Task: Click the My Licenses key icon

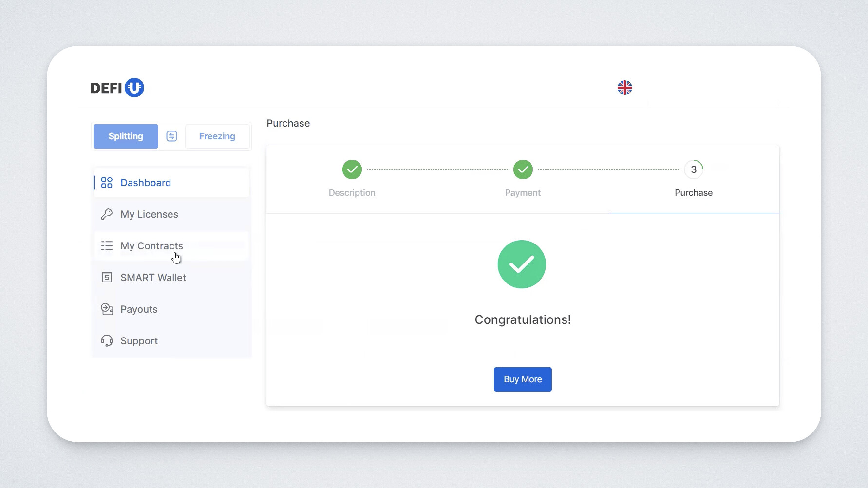Action: click(107, 214)
